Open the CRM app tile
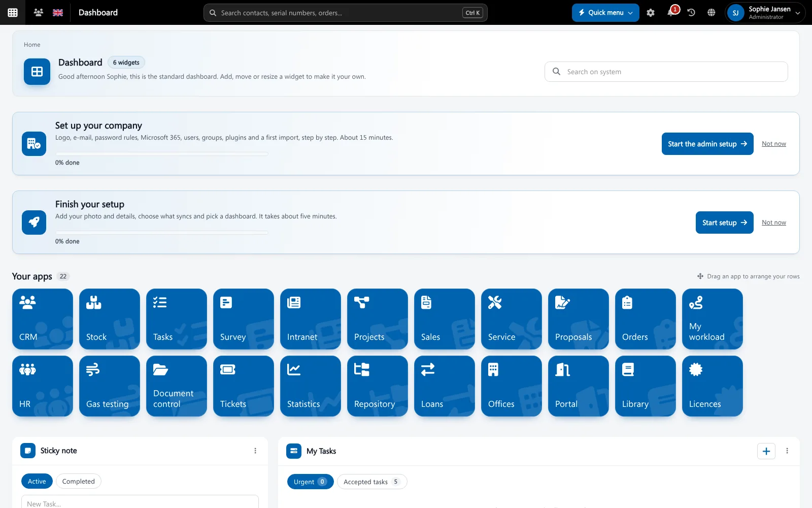812x508 pixels. pyautogui.click(x=43, y=319)
